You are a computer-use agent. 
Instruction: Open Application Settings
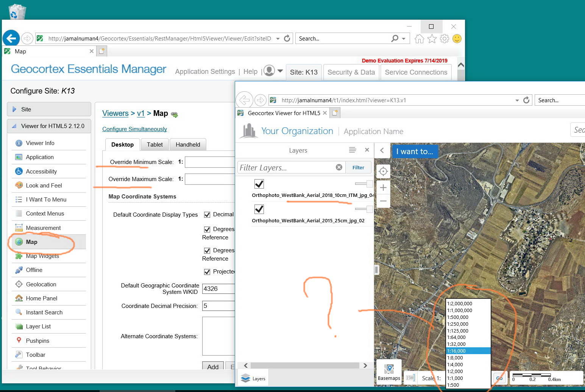coord(205,72)
